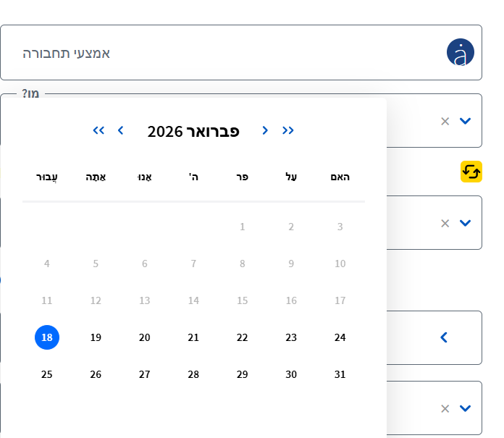Viewport: 504px width, 438px height.
Task: Click the פברואר 2026 month title
Action: pos(193,132)
